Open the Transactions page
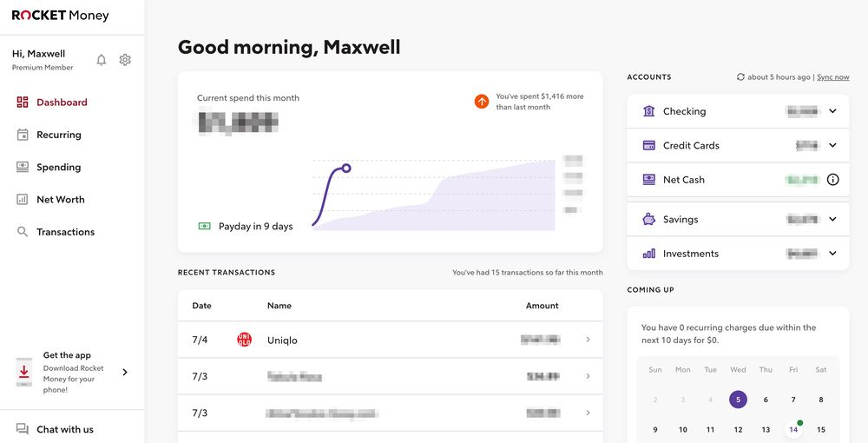Screen dimensions: 868x443 coord(65,232)
